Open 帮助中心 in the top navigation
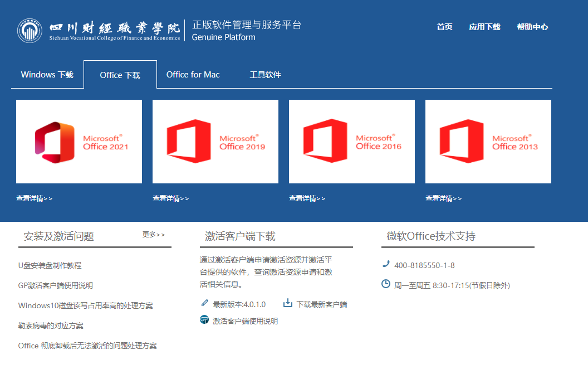Screen dimensions: 588x374 532,27
